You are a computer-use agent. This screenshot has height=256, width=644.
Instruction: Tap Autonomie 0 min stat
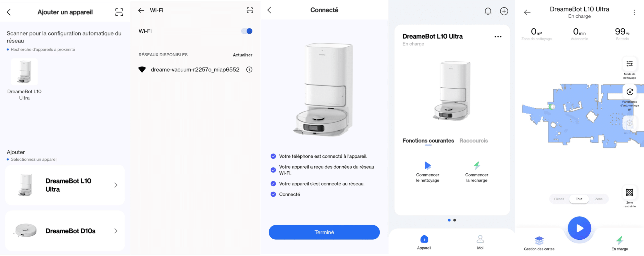[579, 34]
